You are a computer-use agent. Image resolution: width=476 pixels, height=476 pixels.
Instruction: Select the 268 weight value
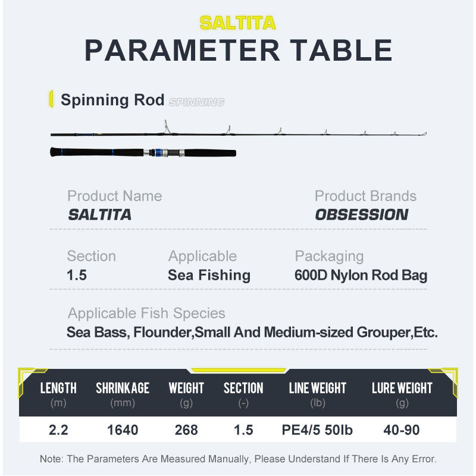[x=186, y=429]
